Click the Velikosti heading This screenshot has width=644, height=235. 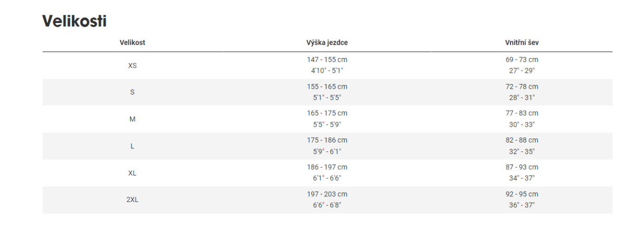point(75,21)
